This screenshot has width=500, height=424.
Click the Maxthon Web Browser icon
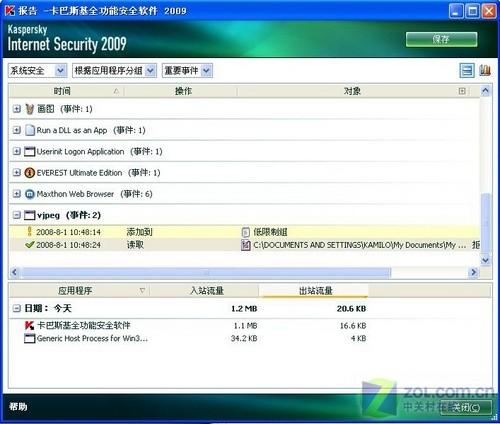30,194
